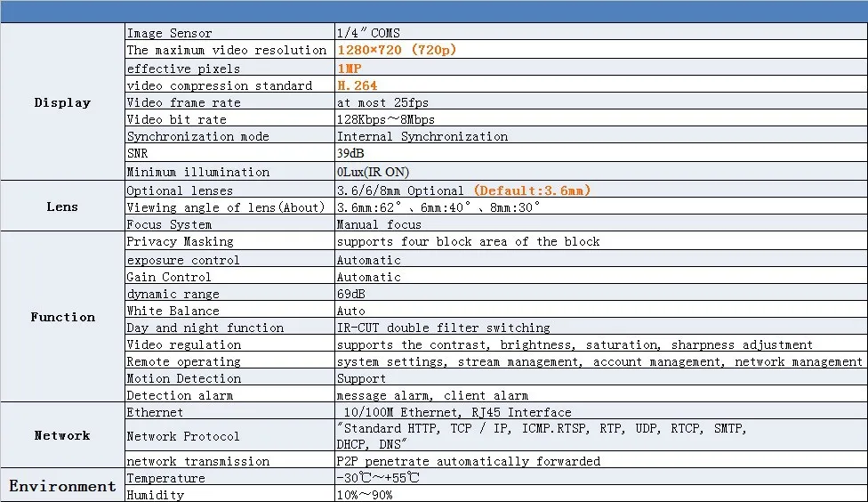Click the '3.6/6/8mm Optional' text

click(x=400, y=190)
